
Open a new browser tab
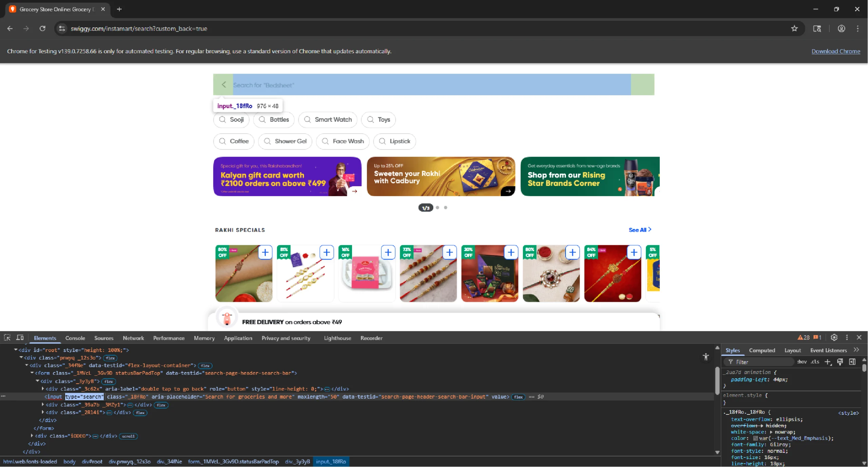pyautogui.click(x=119, y=9)
